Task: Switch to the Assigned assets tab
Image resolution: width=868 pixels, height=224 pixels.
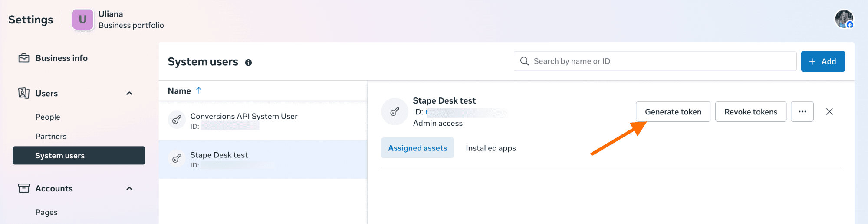Action: [418, 148]
